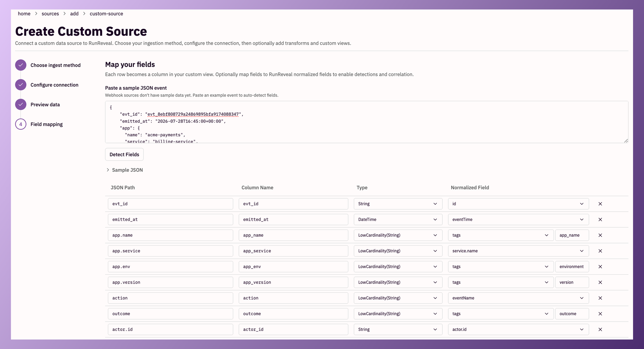Click the outcome Column Name field
The image size is (644, 349).
coord(293,314)
